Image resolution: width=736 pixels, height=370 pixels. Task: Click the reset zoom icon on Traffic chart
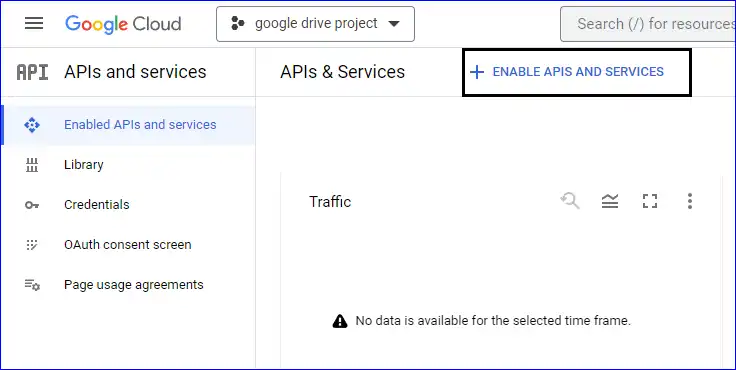pos(570,201)
